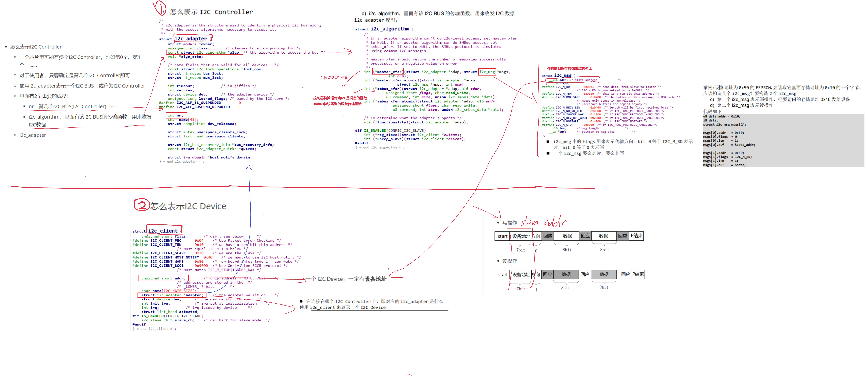Click the struct name "i2c_client" in its definition

point(163,231)
